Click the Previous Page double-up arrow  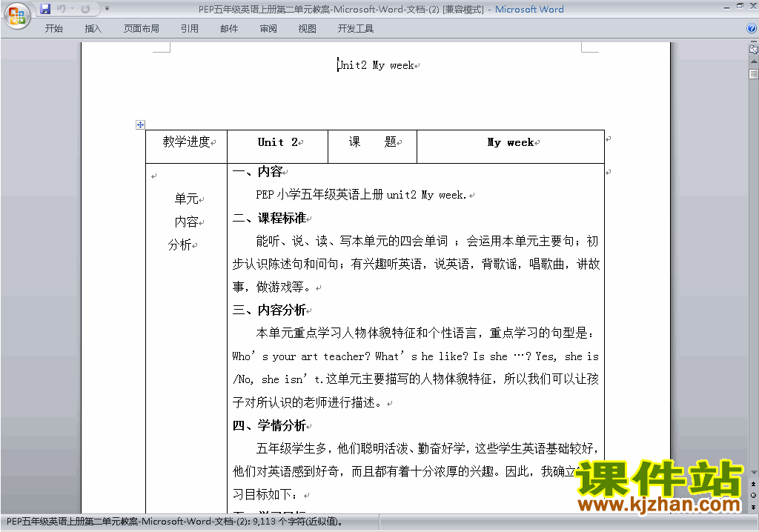pos(753,484)
